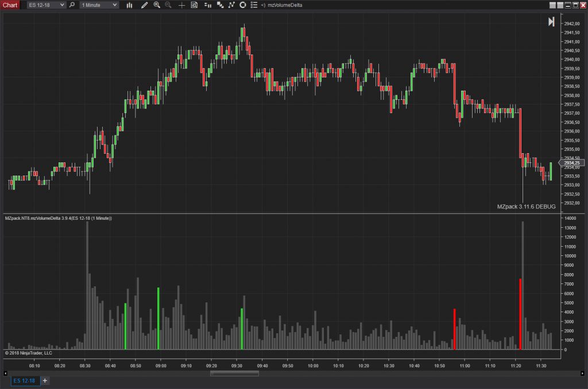
Task: Click the 7000 volume axis label
Action: pyautogui.click(x=569, y=284)
